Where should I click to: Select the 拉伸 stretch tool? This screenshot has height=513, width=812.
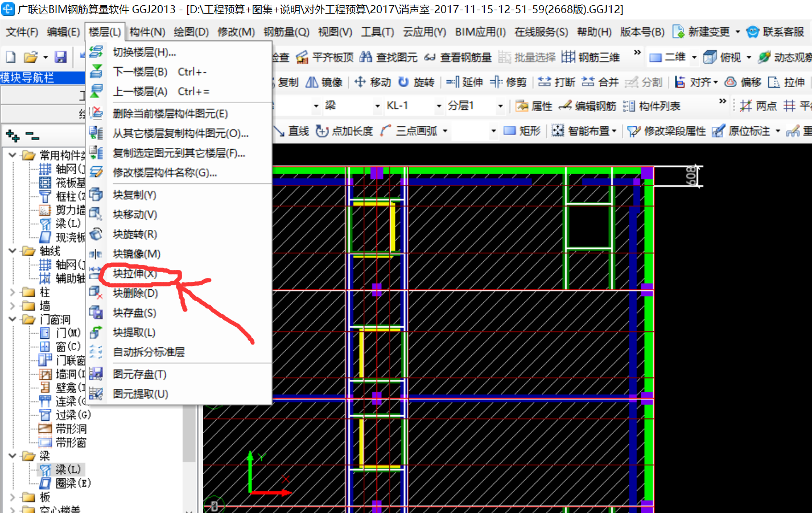pyautogui.click(x=786, y=82)
